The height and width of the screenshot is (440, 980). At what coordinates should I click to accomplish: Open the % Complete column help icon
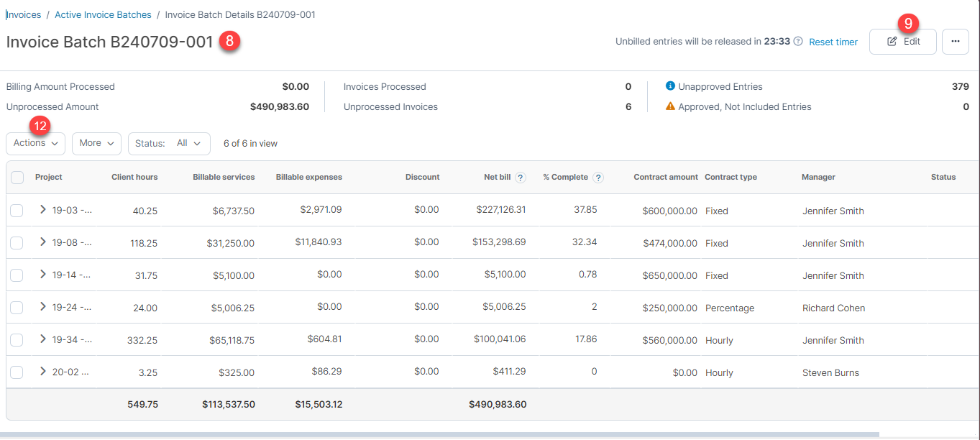click(598, 177)
